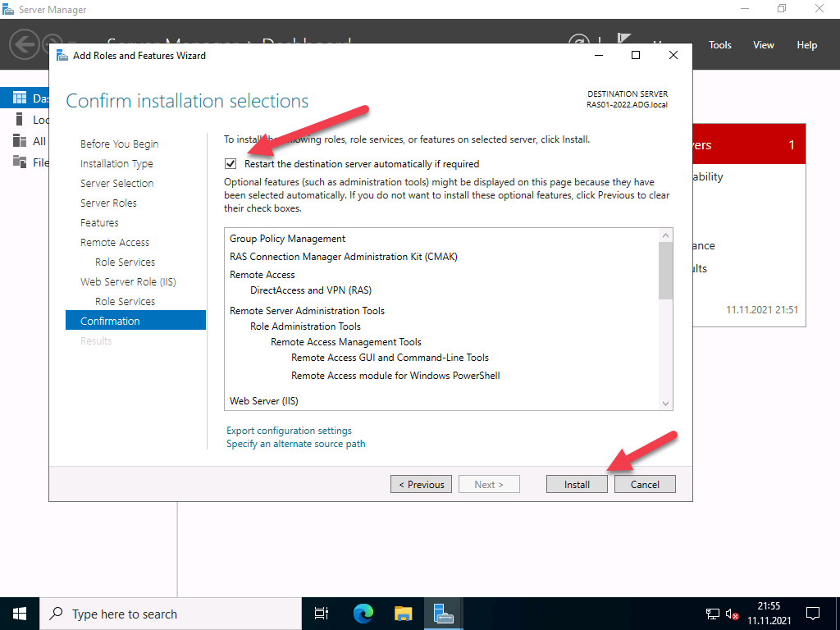
Task: Click DirectAccess and VPN (RAS) entry
Action: tap(311, 290)
